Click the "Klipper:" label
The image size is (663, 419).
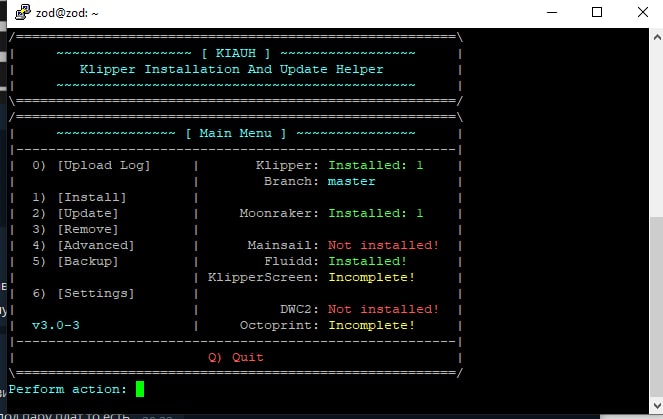287,165
